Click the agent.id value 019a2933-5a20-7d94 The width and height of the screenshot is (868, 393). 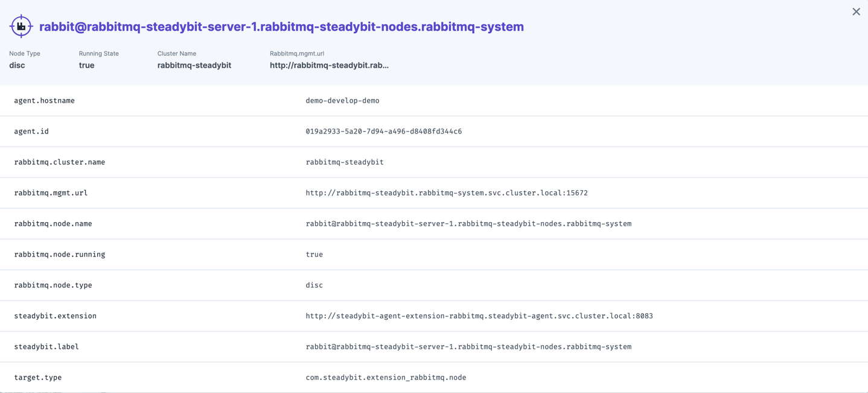384,131
